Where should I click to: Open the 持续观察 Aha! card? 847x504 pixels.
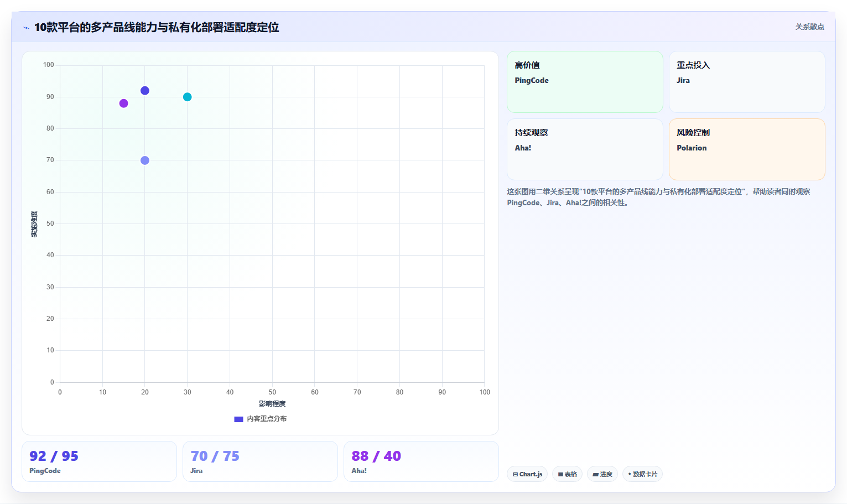pyautogui.click(x=585, y=149)
